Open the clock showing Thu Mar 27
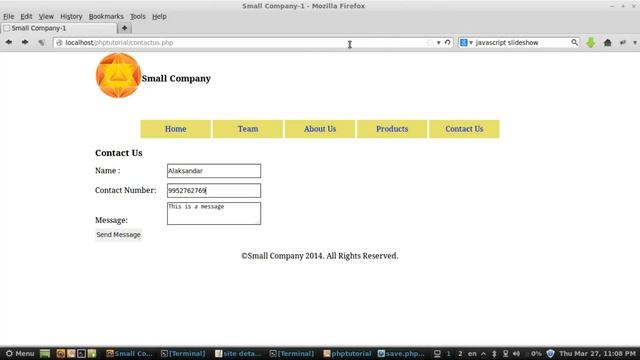The width and height of the screenshot is (640, 360). click(x=598, y=353)
